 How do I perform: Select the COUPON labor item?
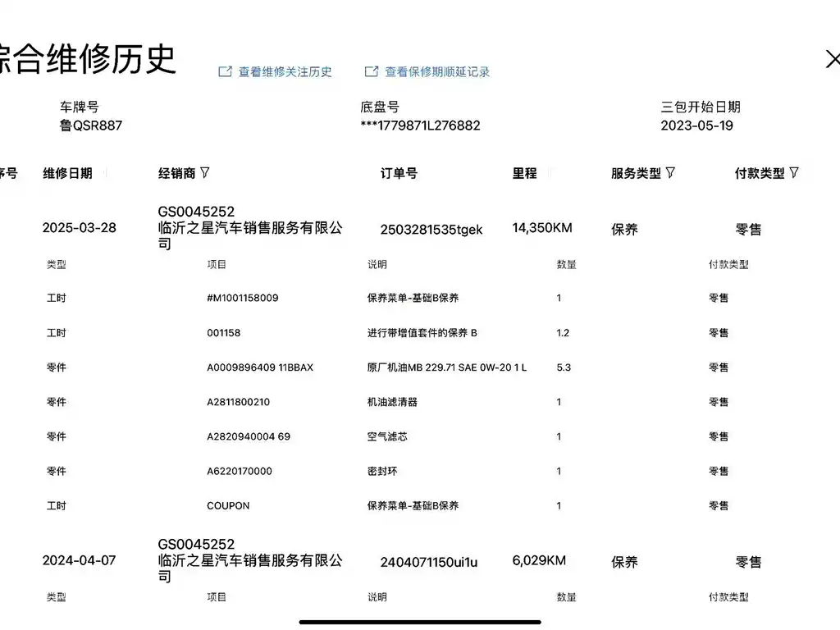(228, 506)
